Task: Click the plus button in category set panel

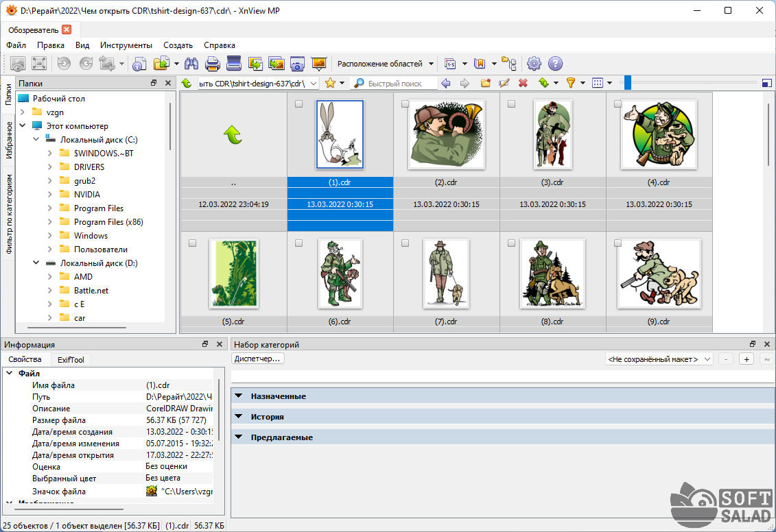Action: [746, 359]
